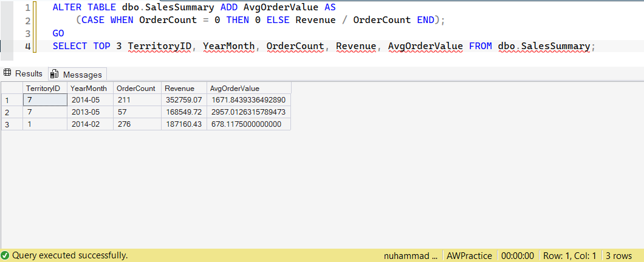Click AvgOrderValue cell 2957.0126315789473

(249, 112)
